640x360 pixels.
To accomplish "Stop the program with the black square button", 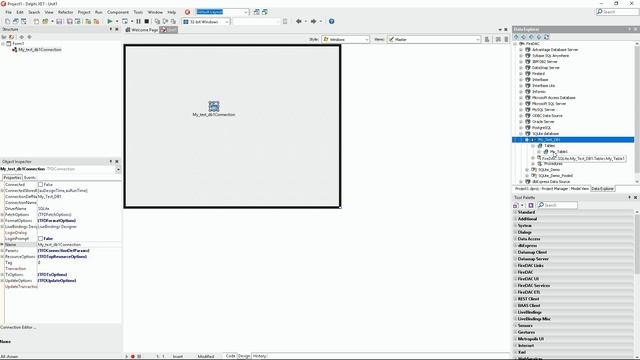I will tap(147, 21).
